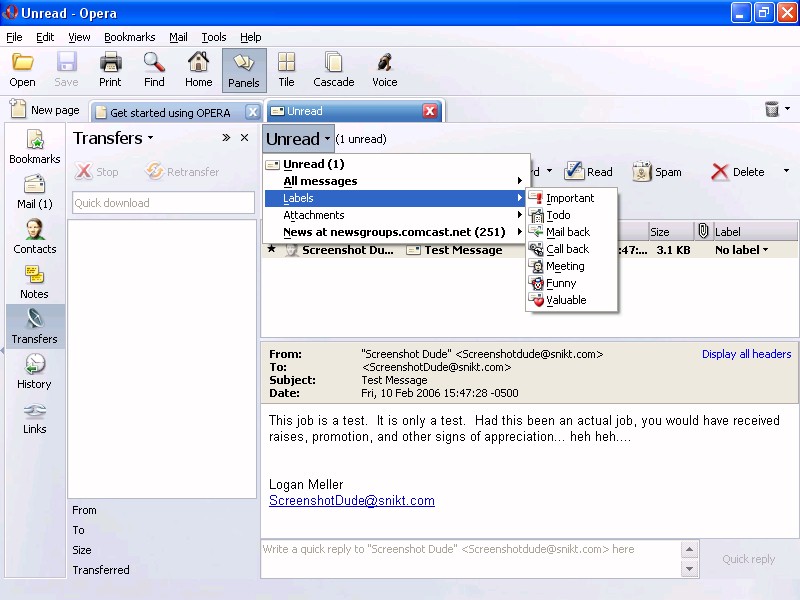Open the Bookmarks panel icon

tap(34, 146)
